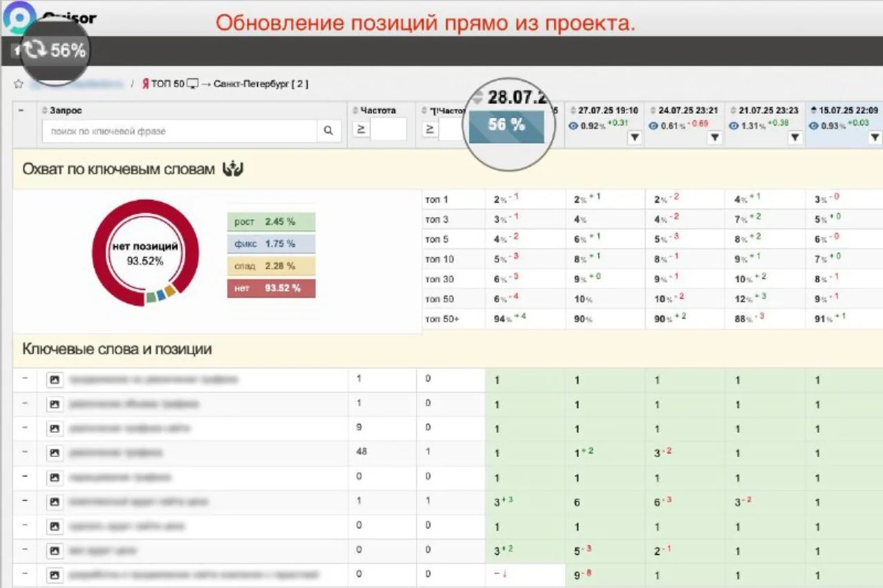Screen dimensions: 883x588
Task: Click sort arrow of 15.07.25 22:09 column
Action: (x=814, y=110)
